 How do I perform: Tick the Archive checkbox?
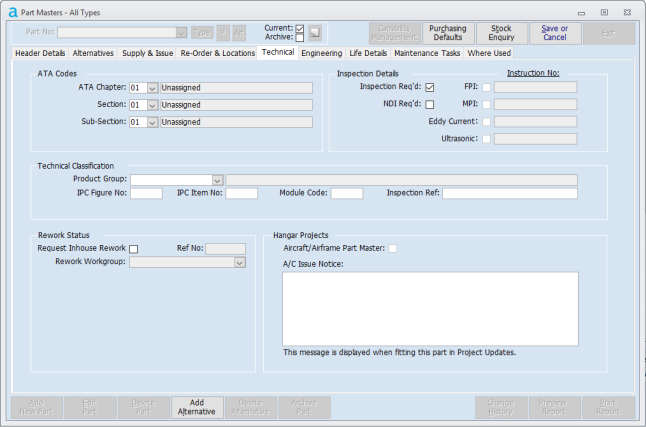tap(299, 38)
